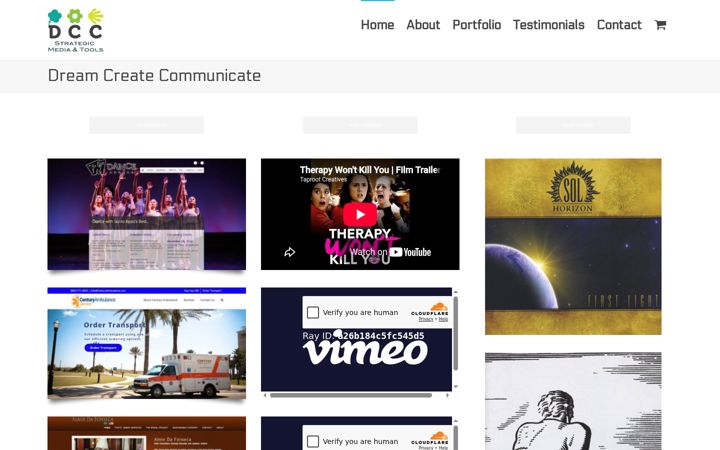Go to the Home menu item
Screen dimensions: 720x450
(377, 25)
